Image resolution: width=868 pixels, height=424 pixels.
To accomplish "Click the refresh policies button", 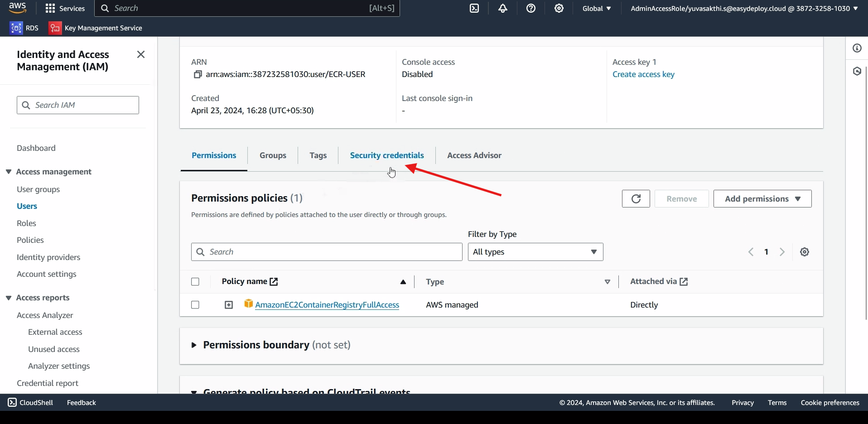I will coord(636,199).
